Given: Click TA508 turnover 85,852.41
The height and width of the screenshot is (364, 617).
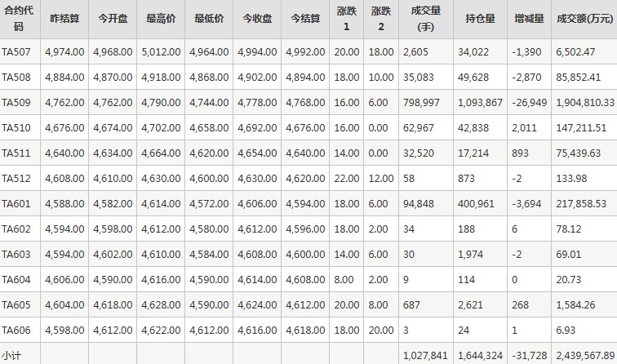Looking at the screenshot, I should tap(579, 78).
